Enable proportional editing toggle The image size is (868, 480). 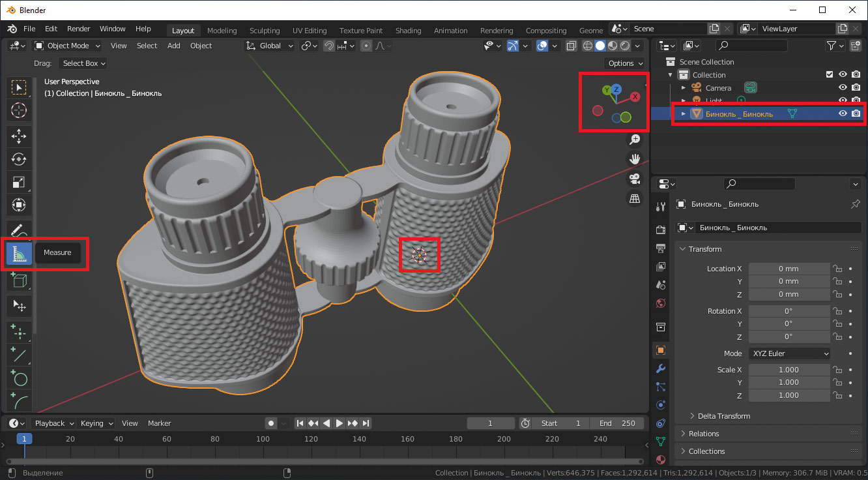[x=366, y=46]
